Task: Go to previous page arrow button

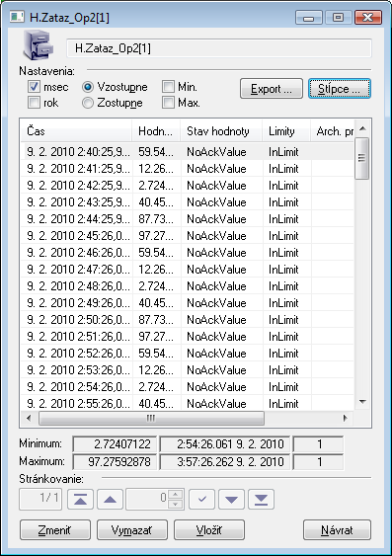Action: point(110,500)
